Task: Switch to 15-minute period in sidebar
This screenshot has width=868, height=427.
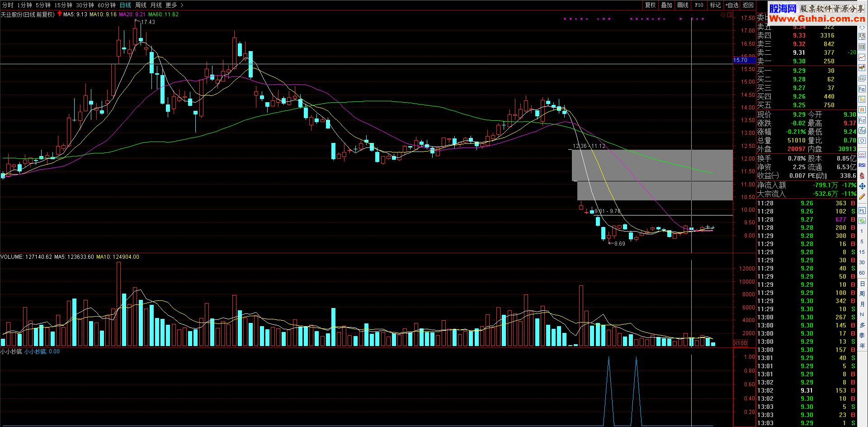Action: (862, 252)
